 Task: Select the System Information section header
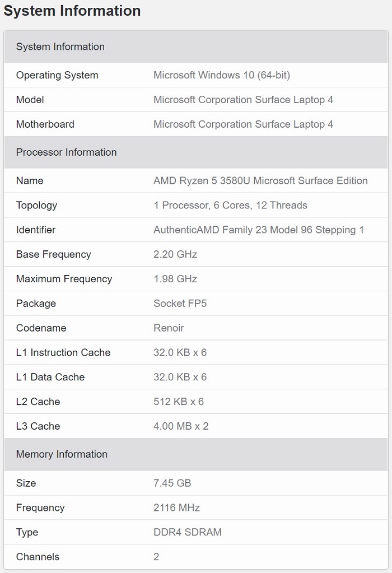pos(60,46)
